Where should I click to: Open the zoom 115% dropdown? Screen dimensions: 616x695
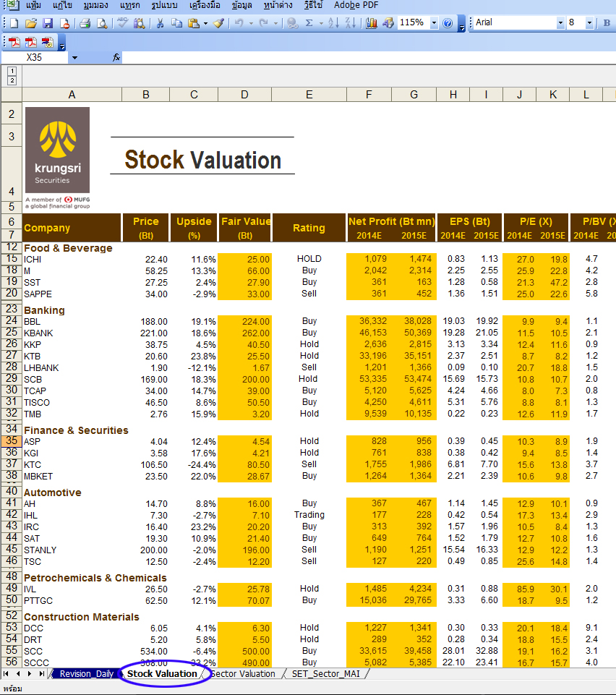(434, 23)
